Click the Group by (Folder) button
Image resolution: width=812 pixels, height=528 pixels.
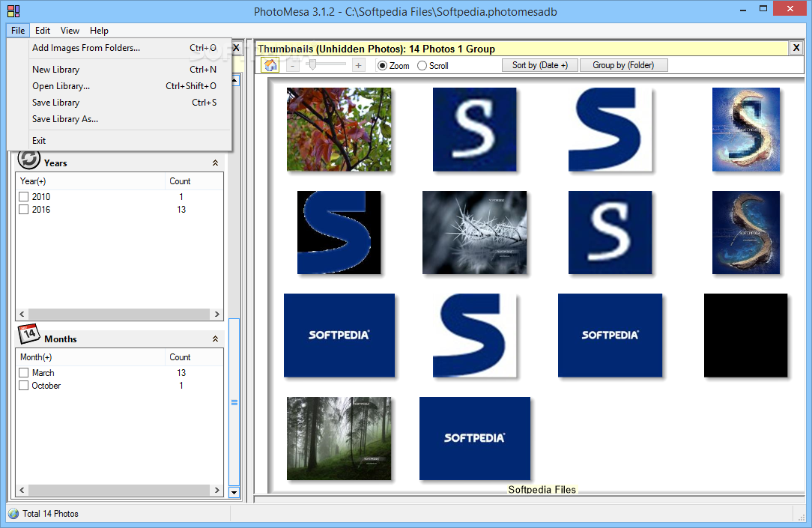pyautogui.click(x=623, y=65)
